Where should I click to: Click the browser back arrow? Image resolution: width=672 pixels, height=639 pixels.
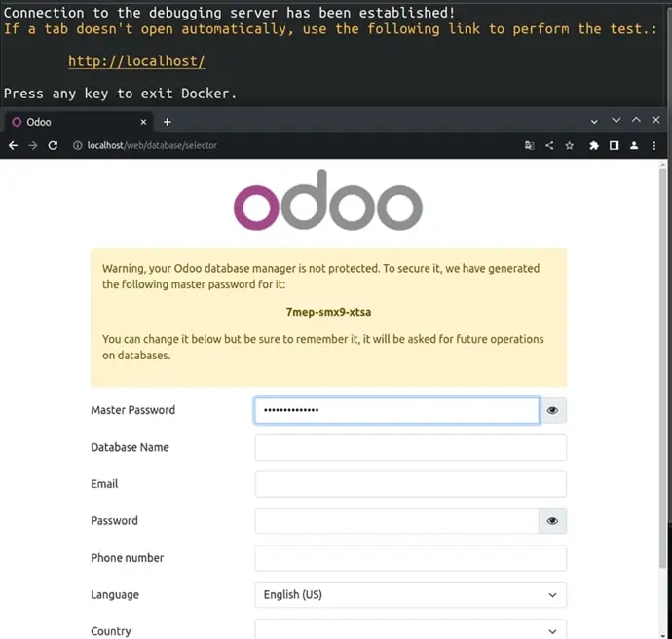point(14,145)
